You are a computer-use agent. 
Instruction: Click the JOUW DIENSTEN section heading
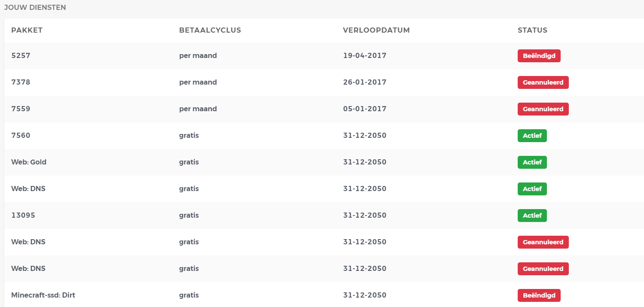tap(35, 8)
